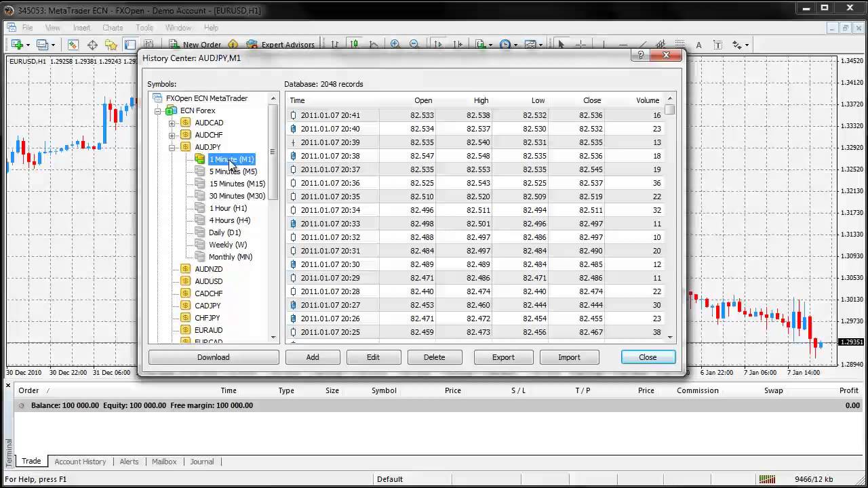868x488 pixels.
Task: Switch chart to line chart
Action: pyautogui.click(x=374, y=45)
